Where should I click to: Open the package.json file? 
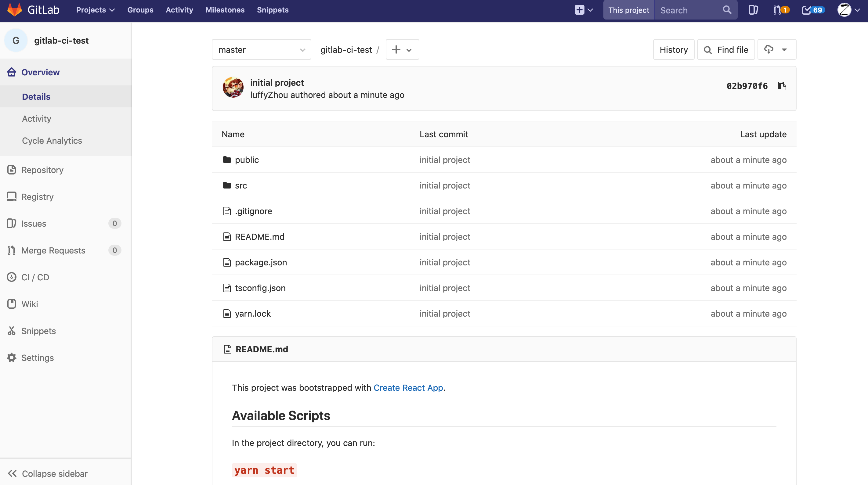tap(260, 262)
